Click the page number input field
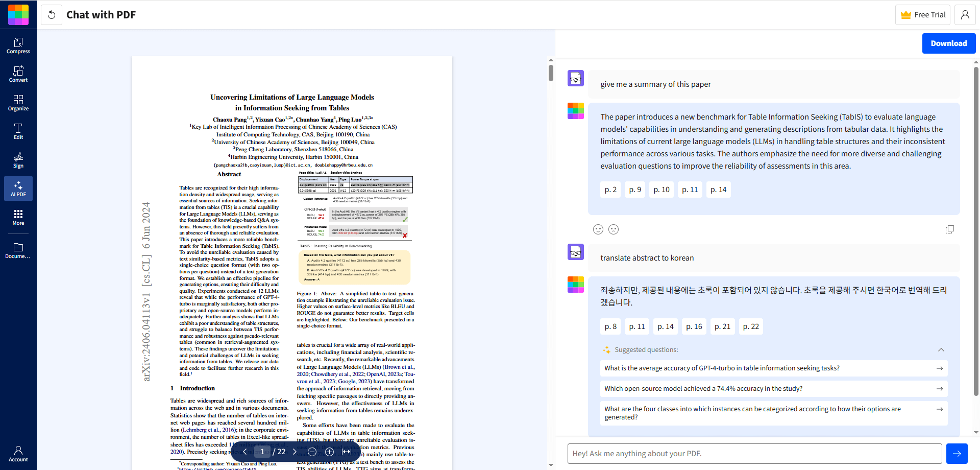Screen dimensions: 980x470 pyautogui.click(x=262, y=452)
